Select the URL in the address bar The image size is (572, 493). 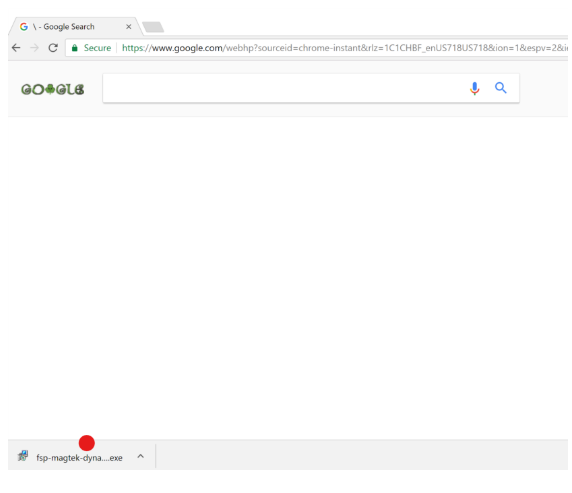click(x=344, y=48)
